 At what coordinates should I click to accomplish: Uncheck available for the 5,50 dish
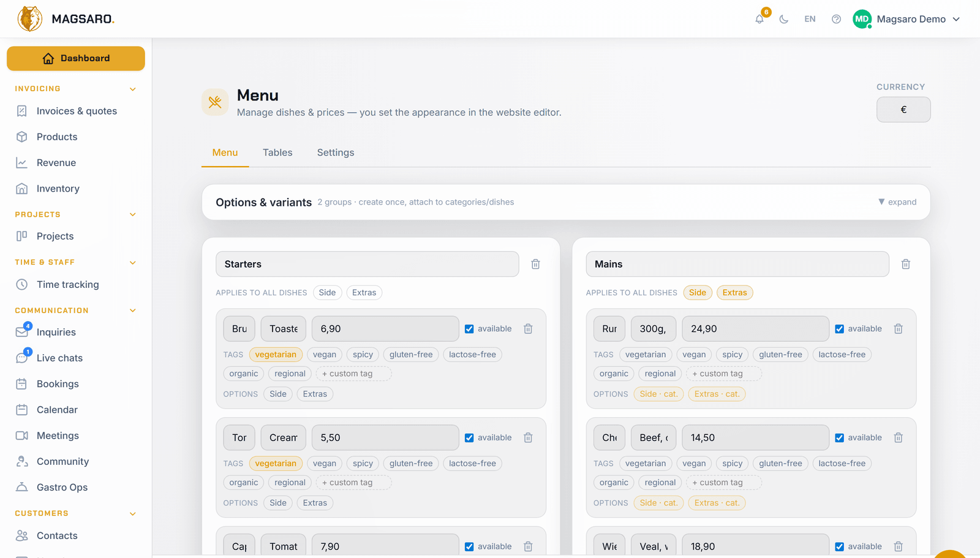coord(469,438)
